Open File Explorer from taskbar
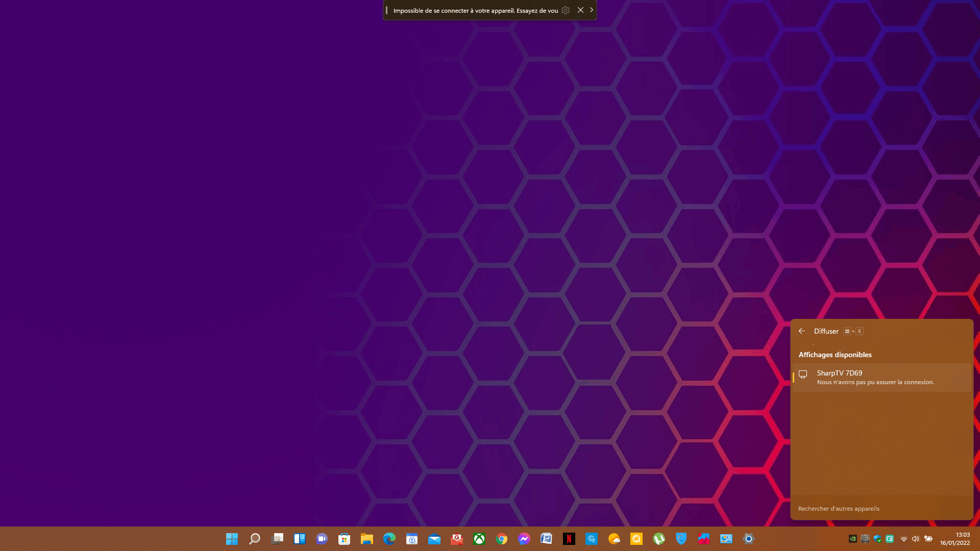This screenshot has height=551, width=980. click(x=367, y=539)
